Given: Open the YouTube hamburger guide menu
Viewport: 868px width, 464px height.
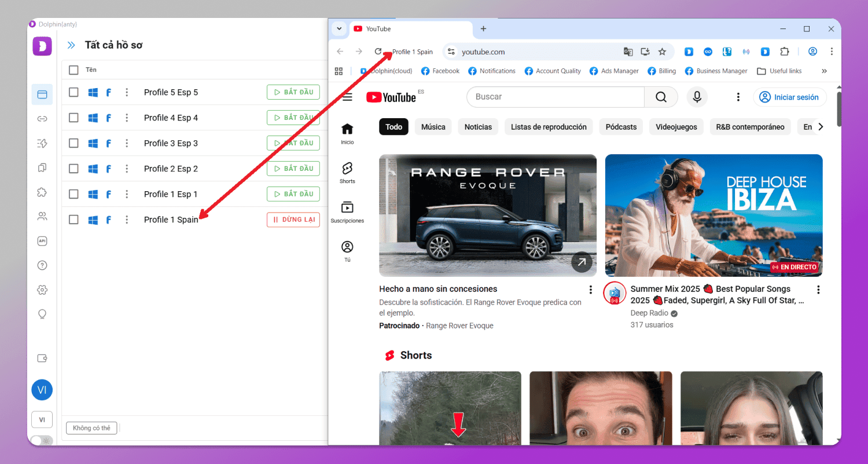Looking at the screenshot, I should point(347,97).
